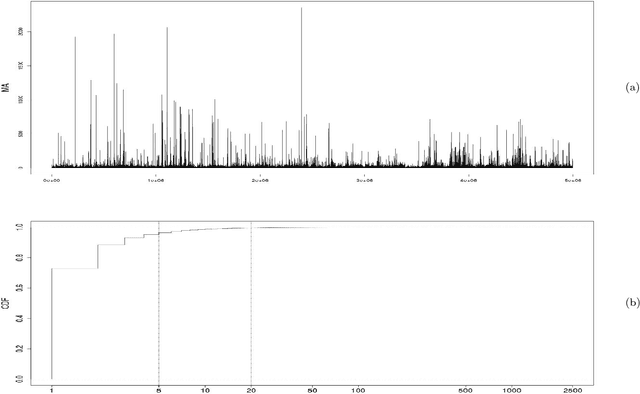Click the 0e+00 tick on top plot
The image size is (640, 394).
[x=51, y=180]
